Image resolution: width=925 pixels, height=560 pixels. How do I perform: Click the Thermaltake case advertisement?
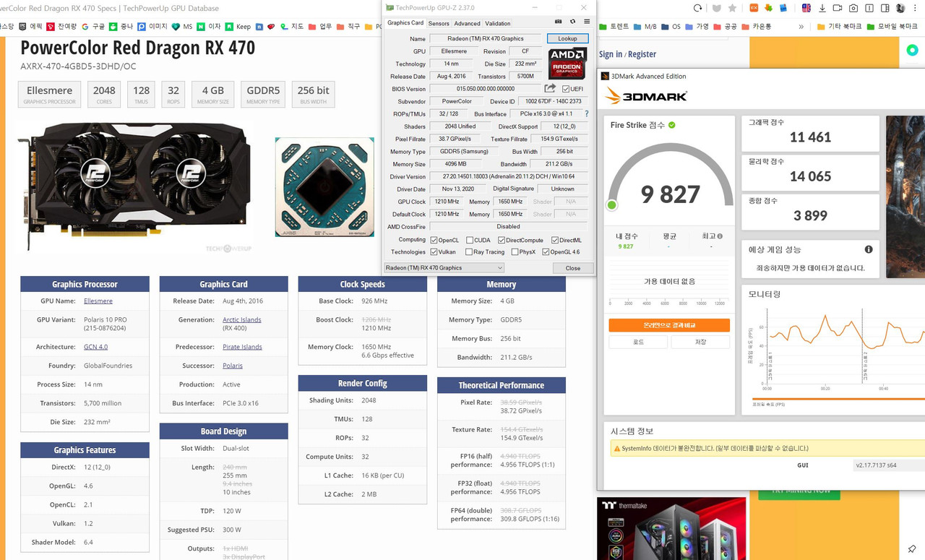(x=671, y=528)
